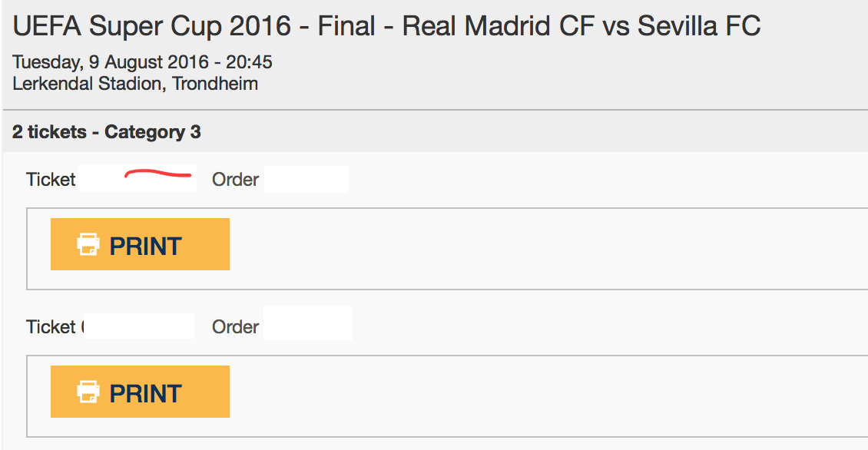Click the venue Lerkendal Stadion, Trondheim
The height and width of the screenshot is (450, 868).
pos(135,84)
